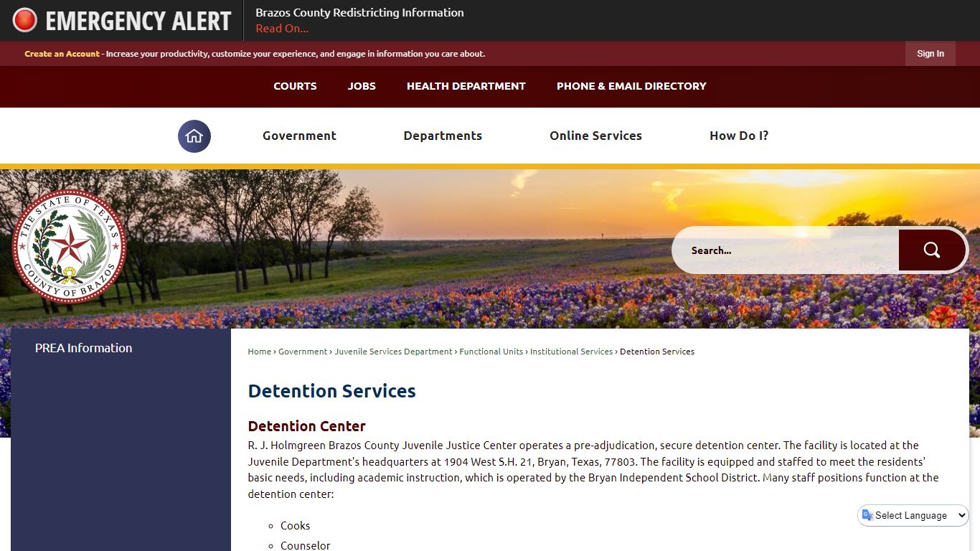Open the Jobs link

pyautogui.click(x=362, y=86)
